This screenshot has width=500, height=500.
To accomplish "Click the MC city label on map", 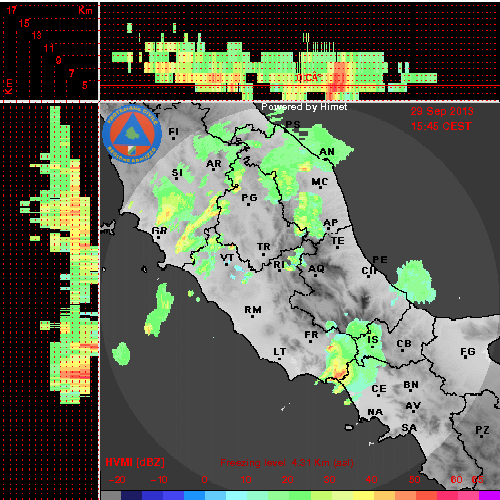I will pyautogui.click(x=320, y=182).
